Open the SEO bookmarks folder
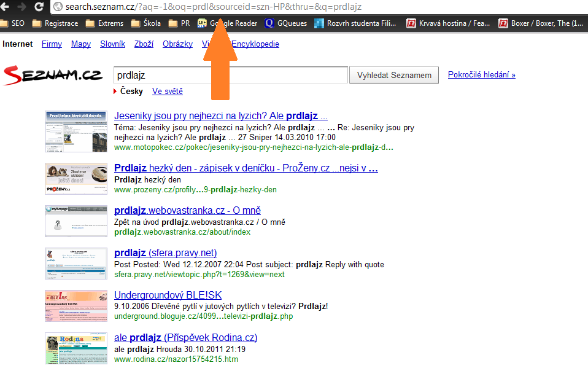The height and width of the screenshot is (368, 588). point(12,23)
